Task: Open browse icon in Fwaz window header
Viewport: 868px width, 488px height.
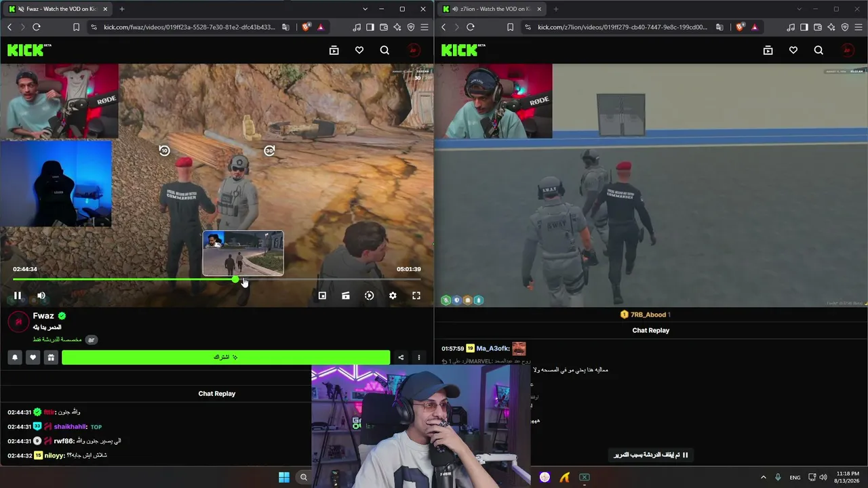Action: [334, 50]
